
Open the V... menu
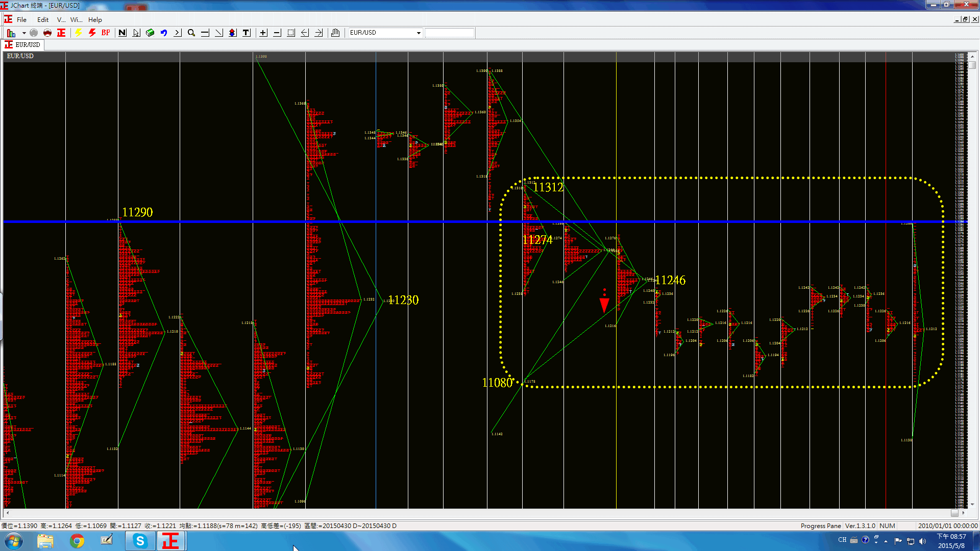[61, 19]
